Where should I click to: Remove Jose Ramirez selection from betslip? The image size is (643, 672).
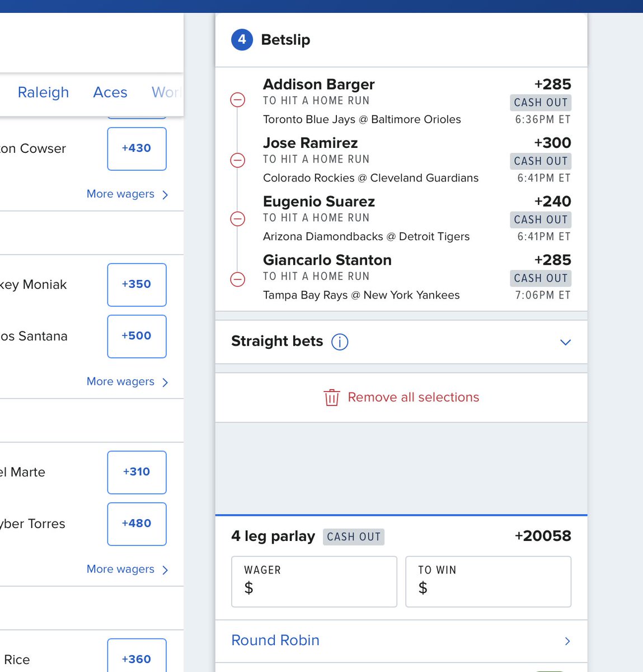(x=238, y=161)
